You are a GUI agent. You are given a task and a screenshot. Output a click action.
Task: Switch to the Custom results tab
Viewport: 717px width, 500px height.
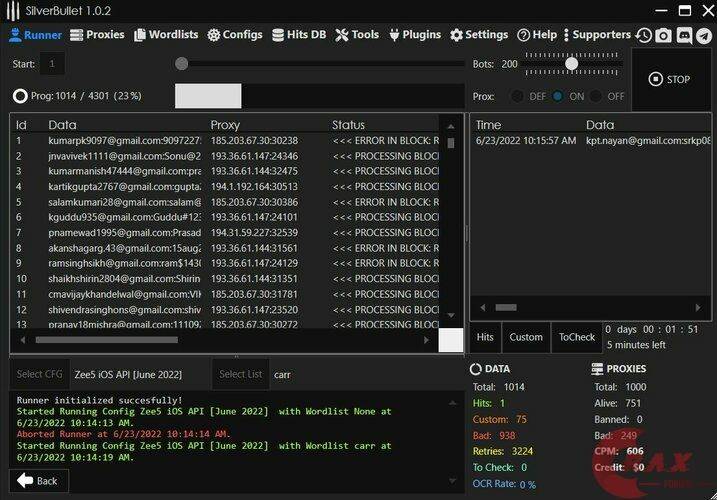pos(526,338)
